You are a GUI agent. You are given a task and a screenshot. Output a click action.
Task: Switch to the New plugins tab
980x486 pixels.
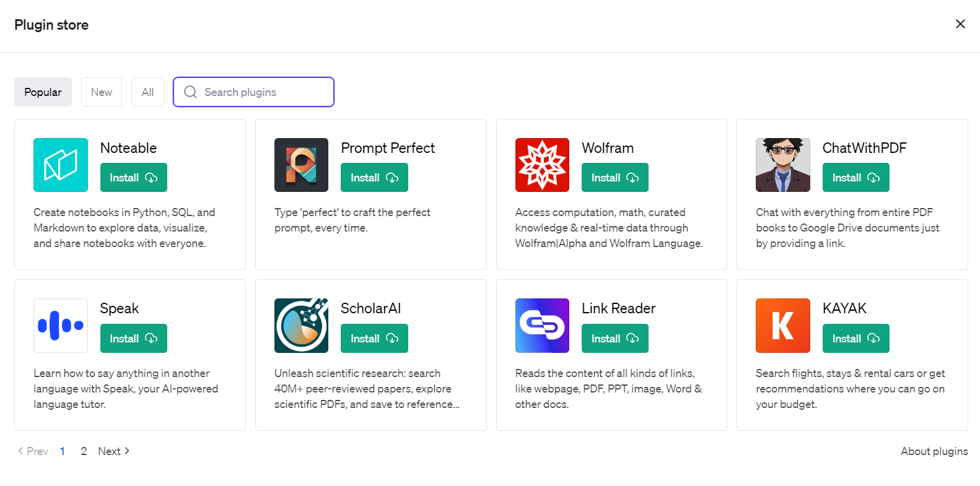tap(102, 92)
